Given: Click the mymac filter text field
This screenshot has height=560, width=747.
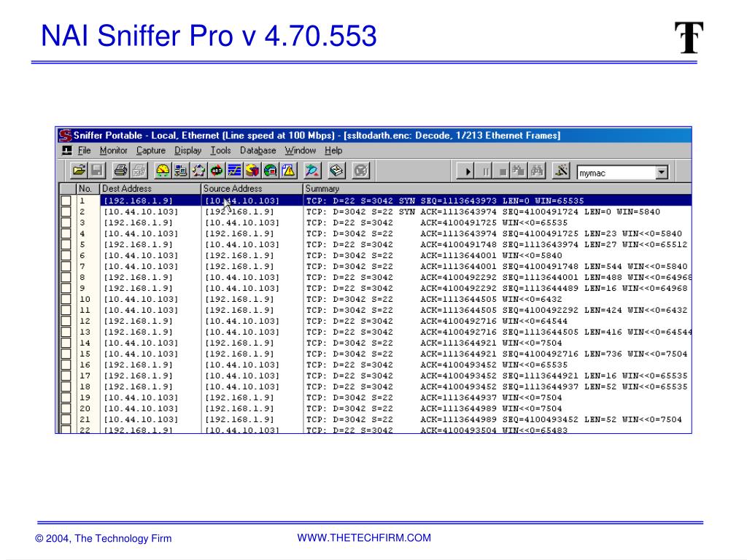Looking at the screenshot, I should pyautogui.click(x=616, y=173).
